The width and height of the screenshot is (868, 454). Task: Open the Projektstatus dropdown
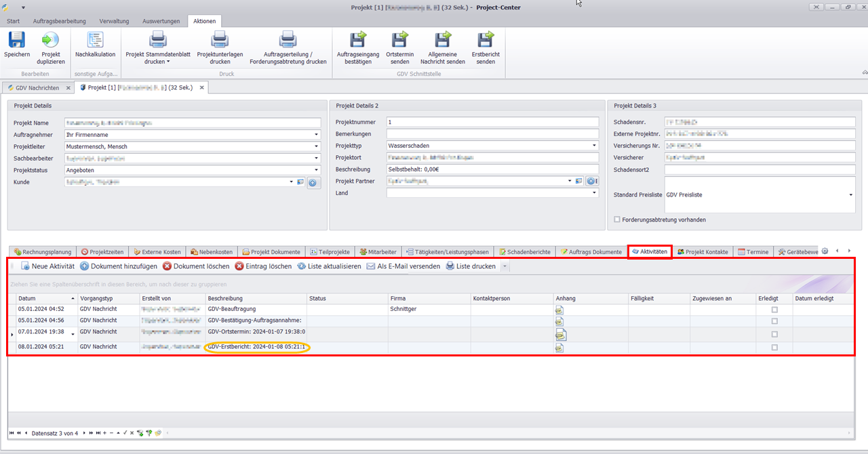pyautogui.click(x=316, y=170)
